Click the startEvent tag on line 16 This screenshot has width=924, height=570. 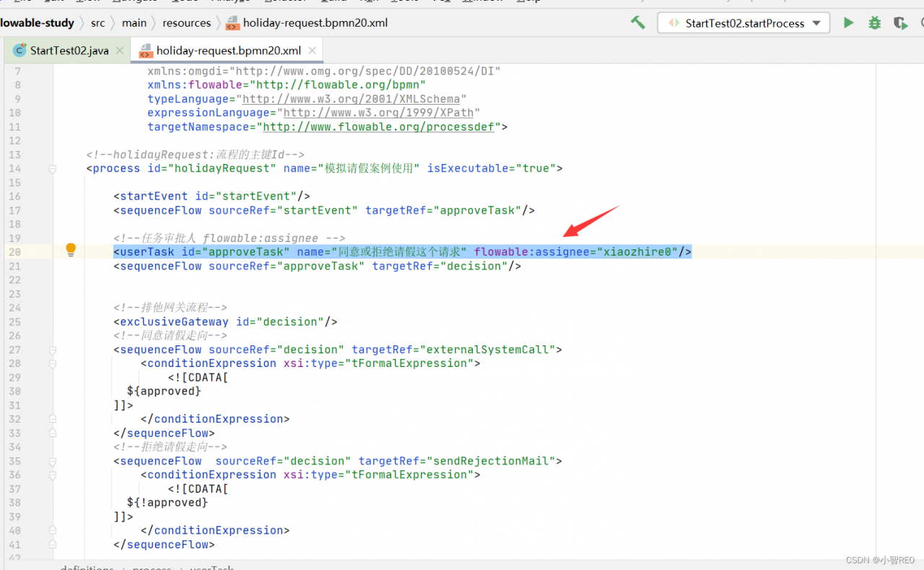click(154, 197)
